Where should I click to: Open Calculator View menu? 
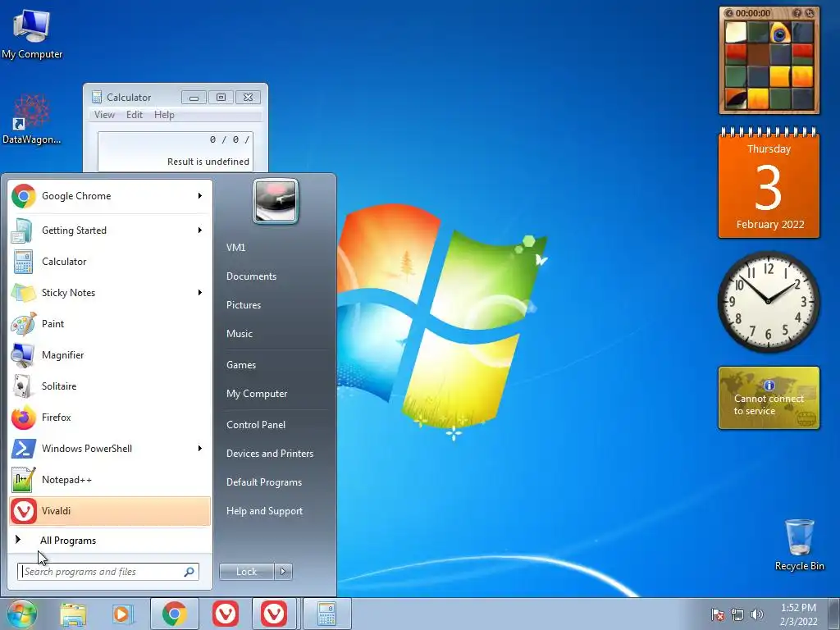[104, 115]
